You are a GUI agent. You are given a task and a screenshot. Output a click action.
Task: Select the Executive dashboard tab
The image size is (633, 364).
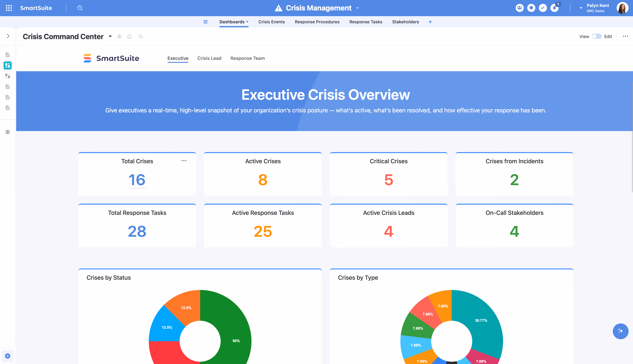pyautogui.click(x=178, y=58)
